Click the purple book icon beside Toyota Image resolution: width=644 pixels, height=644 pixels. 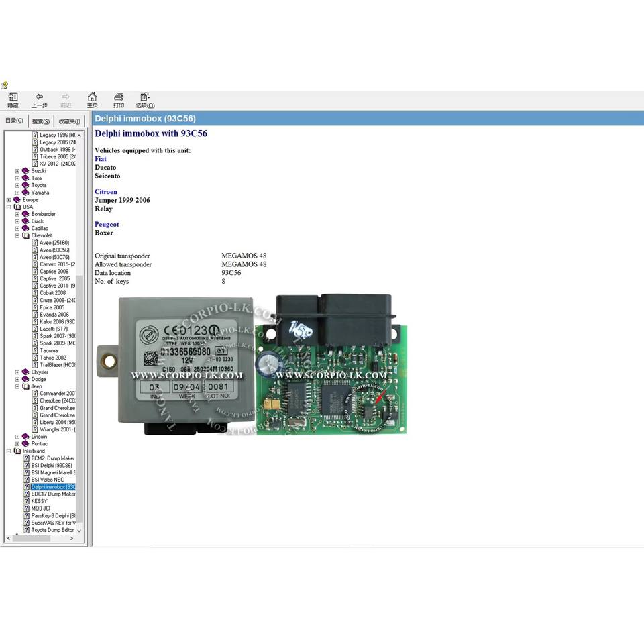25,185
